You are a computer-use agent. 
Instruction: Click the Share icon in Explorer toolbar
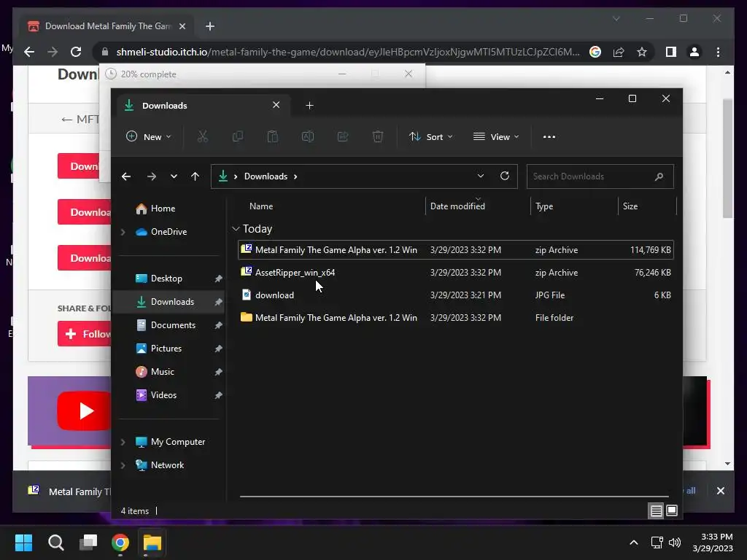[343, 136]
